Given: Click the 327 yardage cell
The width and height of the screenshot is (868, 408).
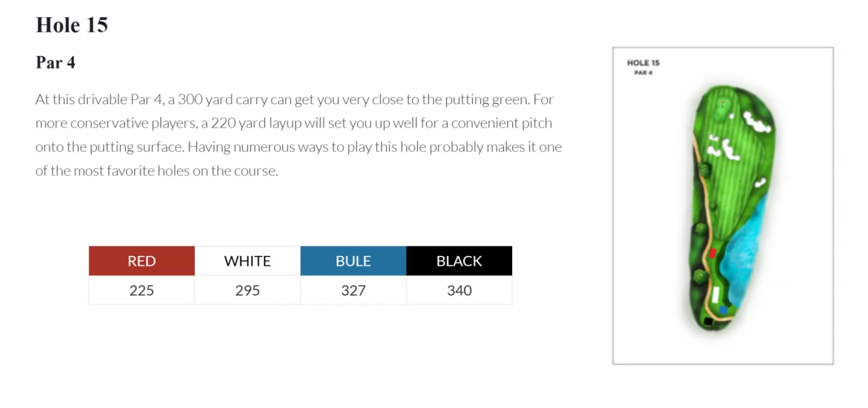Looking at the screenshot, I should (x=353, y=290).
